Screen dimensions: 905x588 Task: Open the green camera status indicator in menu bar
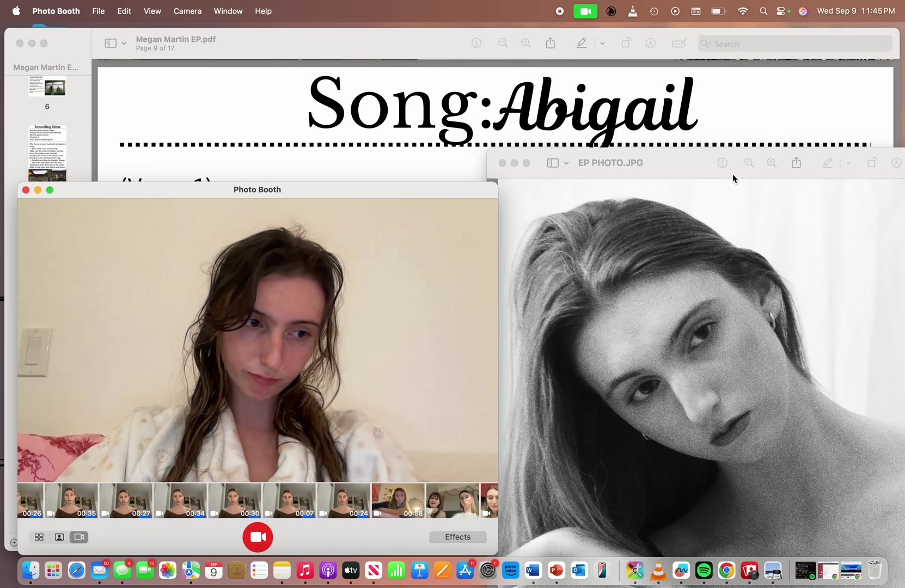(585, 11)
